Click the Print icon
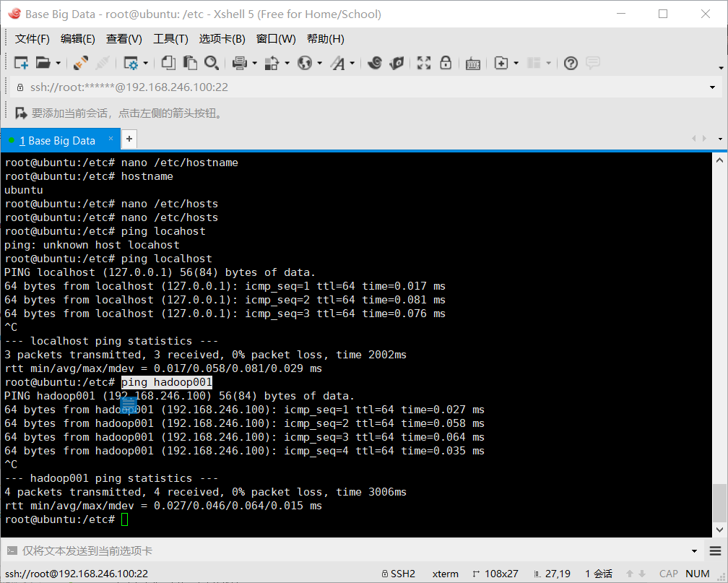The height and width of the screenshot is (583, 728). tap(240, 63)
